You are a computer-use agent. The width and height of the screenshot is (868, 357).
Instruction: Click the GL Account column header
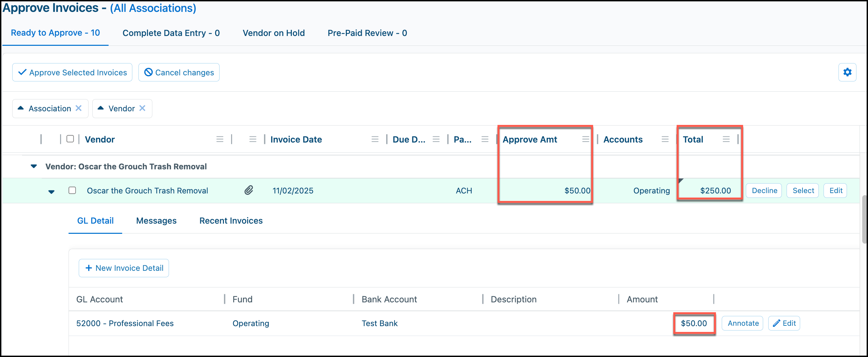point(99,299)
